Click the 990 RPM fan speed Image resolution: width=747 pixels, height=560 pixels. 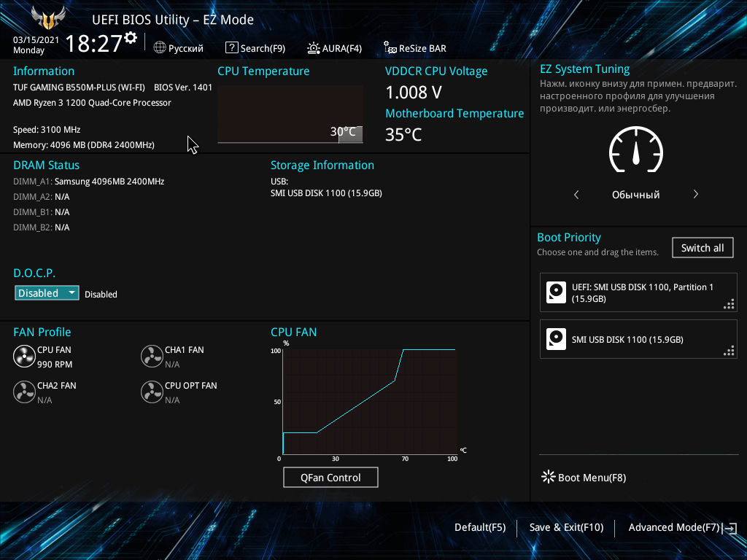(55, 365)
